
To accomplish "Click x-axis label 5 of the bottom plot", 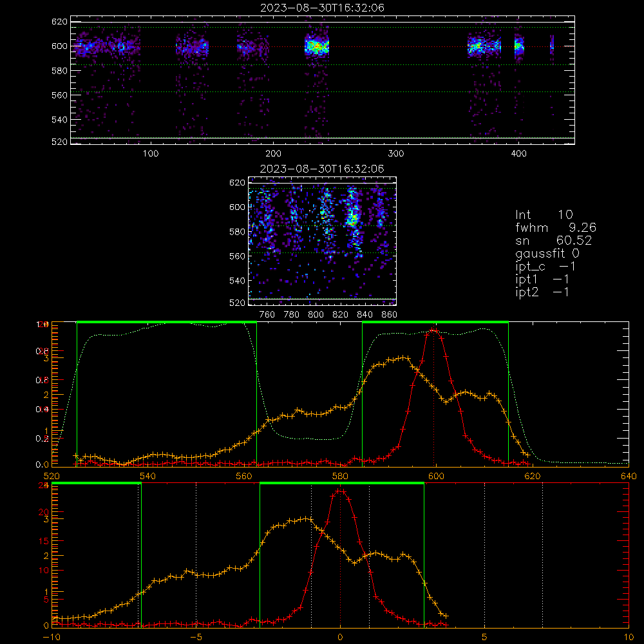I will pyautogui.click(x=485, y=638).
